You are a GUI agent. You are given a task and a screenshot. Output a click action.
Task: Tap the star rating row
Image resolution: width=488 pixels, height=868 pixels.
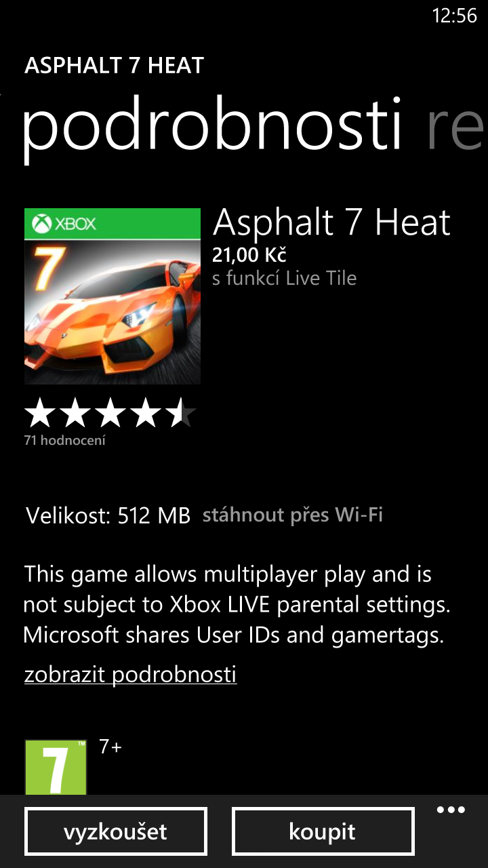(x=110, y=413)
